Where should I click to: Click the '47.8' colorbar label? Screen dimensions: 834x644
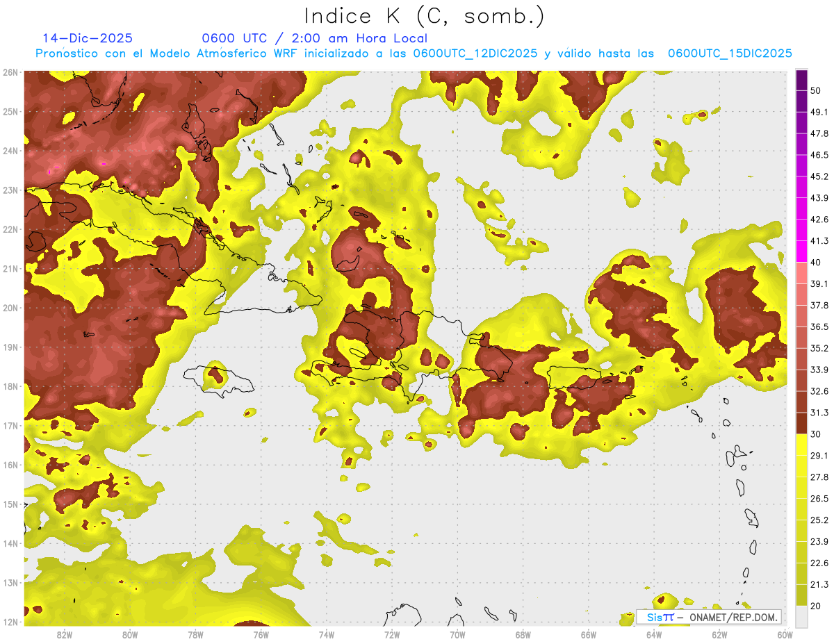(x=819, y=133)
